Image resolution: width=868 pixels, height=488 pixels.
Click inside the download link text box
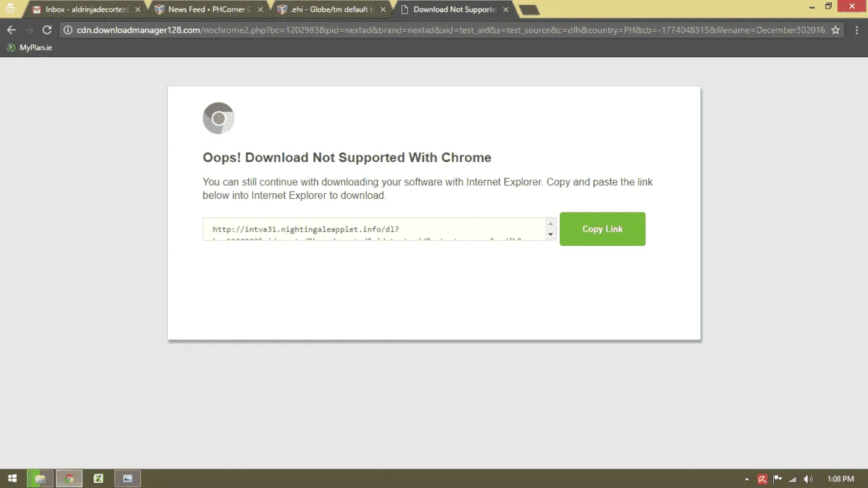click(x=374, y=229)
